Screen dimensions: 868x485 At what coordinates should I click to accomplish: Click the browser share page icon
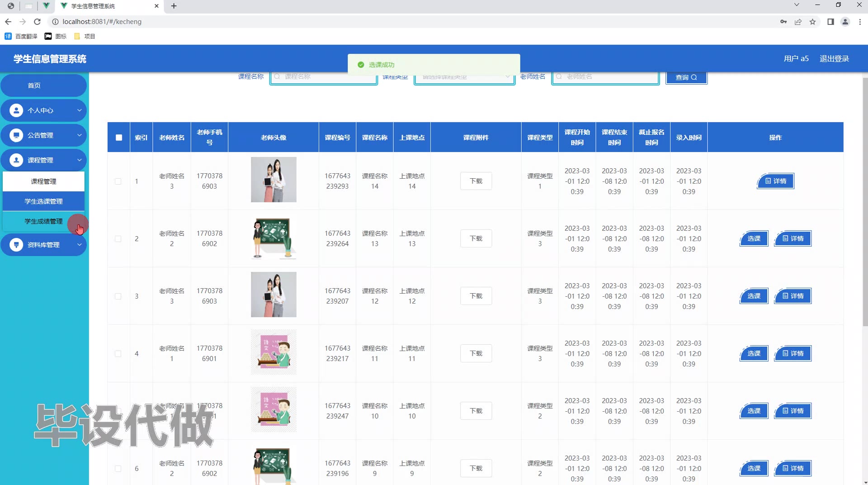click(798, 22)
